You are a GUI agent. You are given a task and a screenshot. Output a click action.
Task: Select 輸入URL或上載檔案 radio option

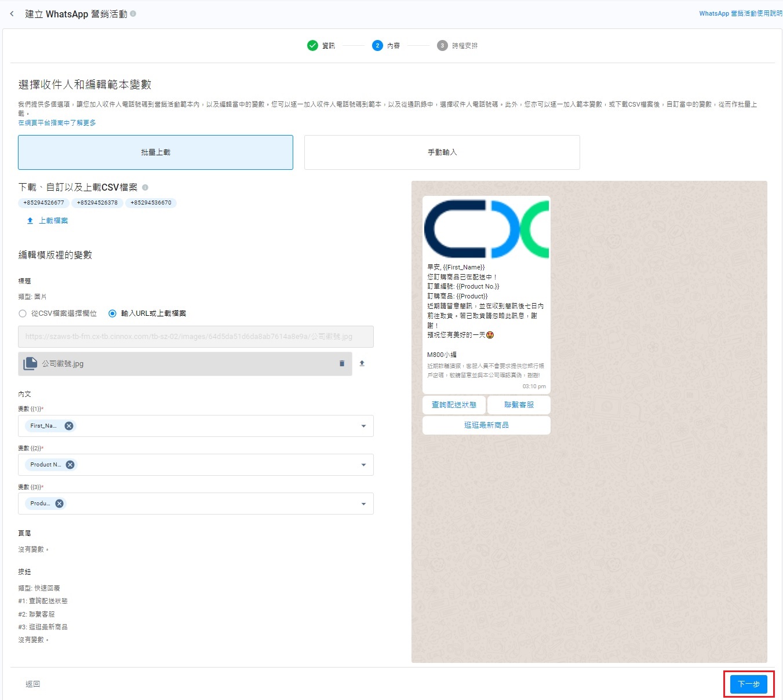[112, 313]
